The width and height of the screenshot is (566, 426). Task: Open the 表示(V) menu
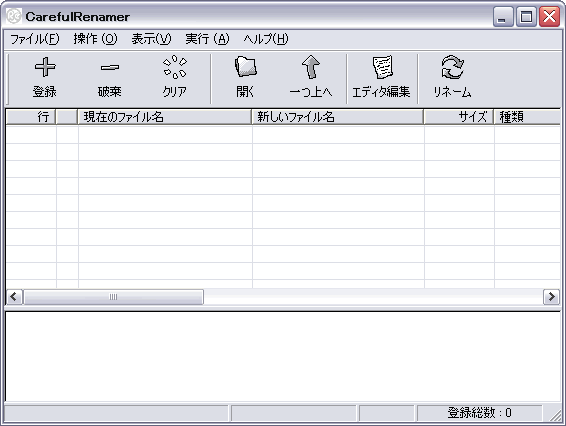click(152, 39)
